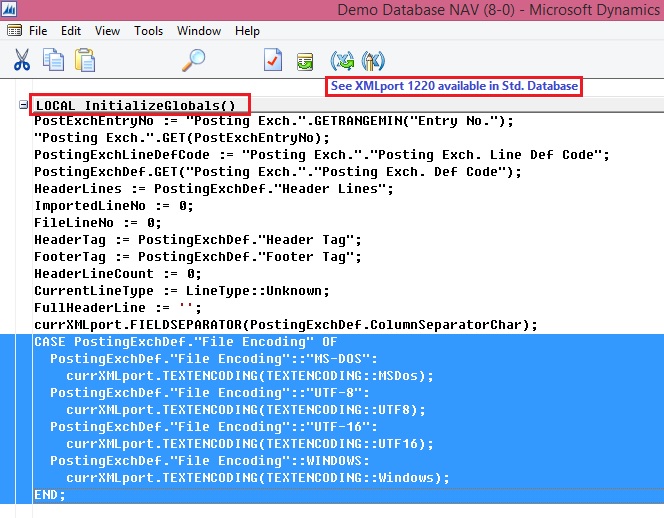The width and height of the screenshot is (664, 518).
Task: Click the HeaderLines assignment line
Action: pos(214,189)
